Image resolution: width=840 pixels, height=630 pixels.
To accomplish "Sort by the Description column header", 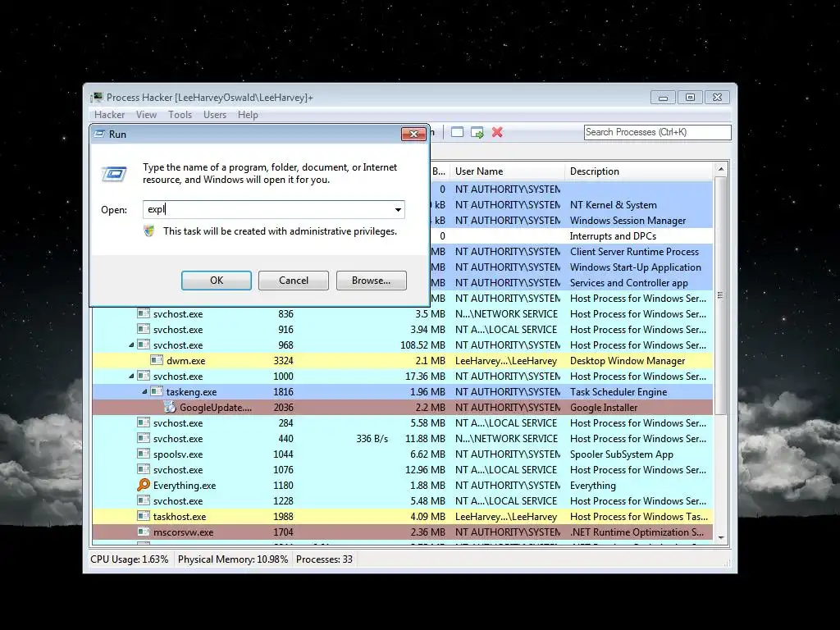I will (x=639, y=171).
